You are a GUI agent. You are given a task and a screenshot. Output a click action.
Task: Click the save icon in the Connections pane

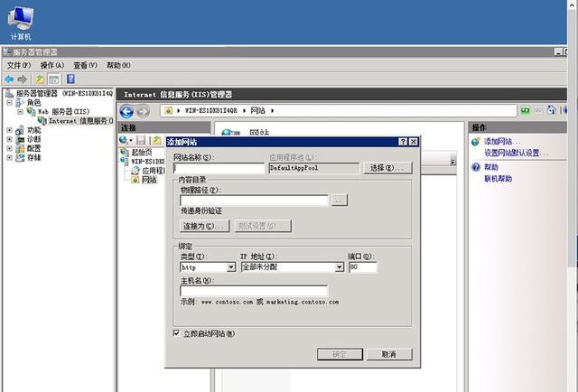[x=141, y=140]
